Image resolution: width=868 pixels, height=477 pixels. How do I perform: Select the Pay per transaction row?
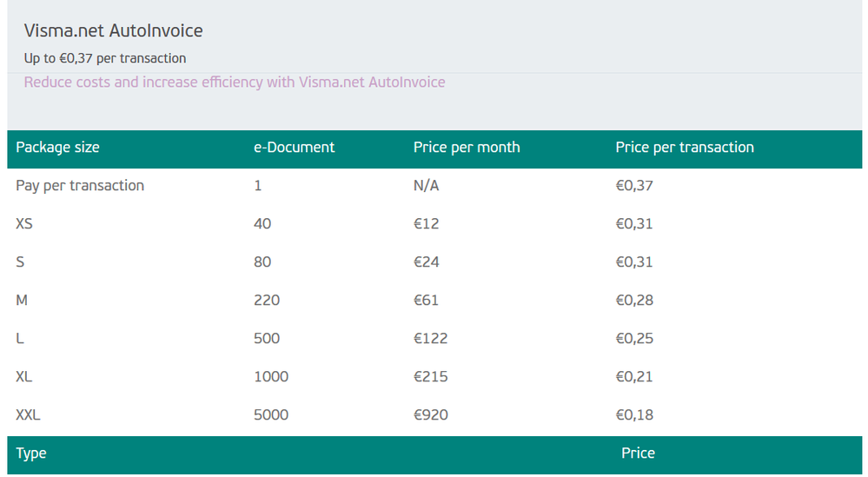pyautogui.click(x=80, y=186)
